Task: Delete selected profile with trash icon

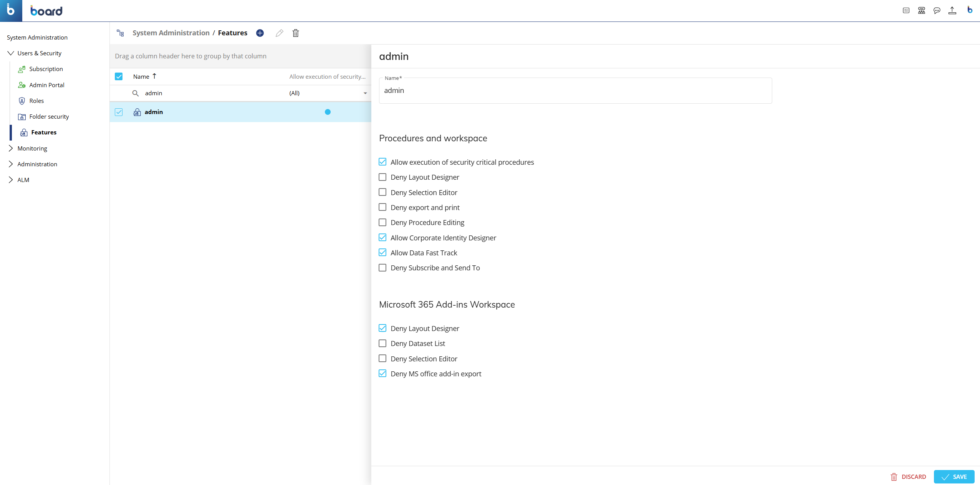Action: coord(296,33)
